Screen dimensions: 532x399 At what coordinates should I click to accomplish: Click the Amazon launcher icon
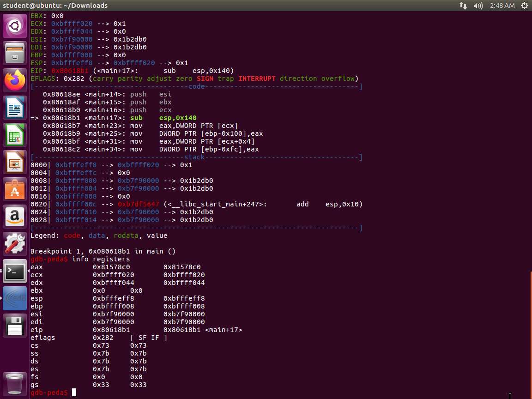tap(15, 217)
